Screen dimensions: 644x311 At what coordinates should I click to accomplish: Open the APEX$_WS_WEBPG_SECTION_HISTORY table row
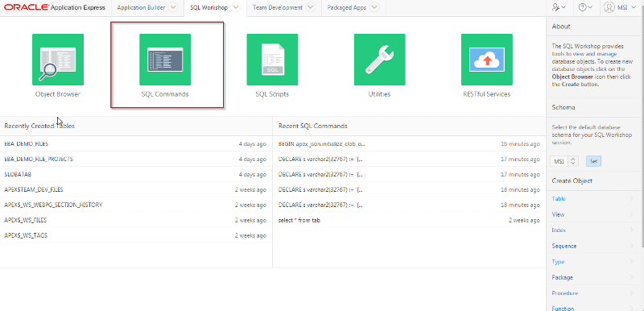pos(135,205)
